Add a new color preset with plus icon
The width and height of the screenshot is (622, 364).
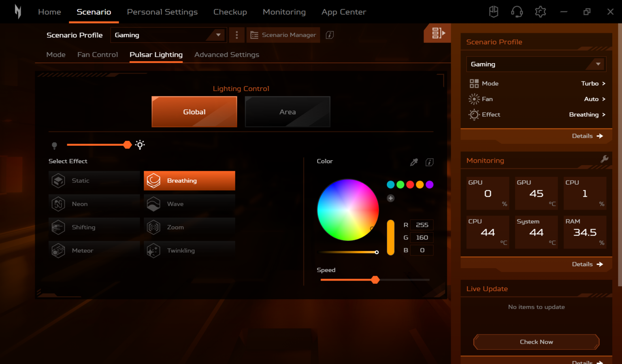(390, 198)
